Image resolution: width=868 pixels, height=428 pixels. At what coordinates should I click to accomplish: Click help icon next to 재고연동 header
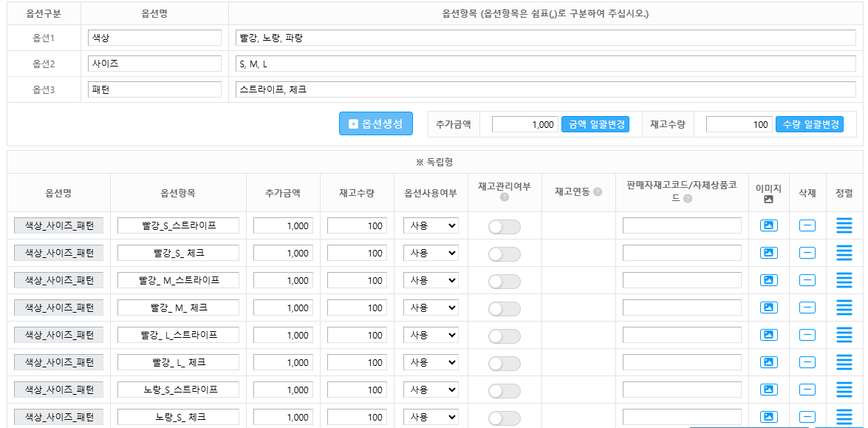598,192
